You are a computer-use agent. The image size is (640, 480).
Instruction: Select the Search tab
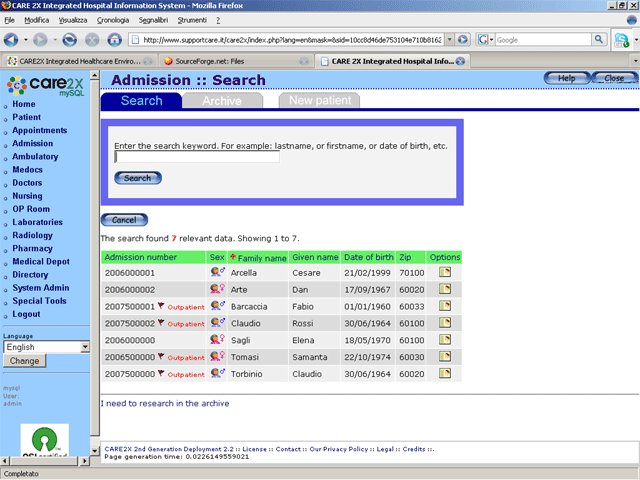point(141,100)
